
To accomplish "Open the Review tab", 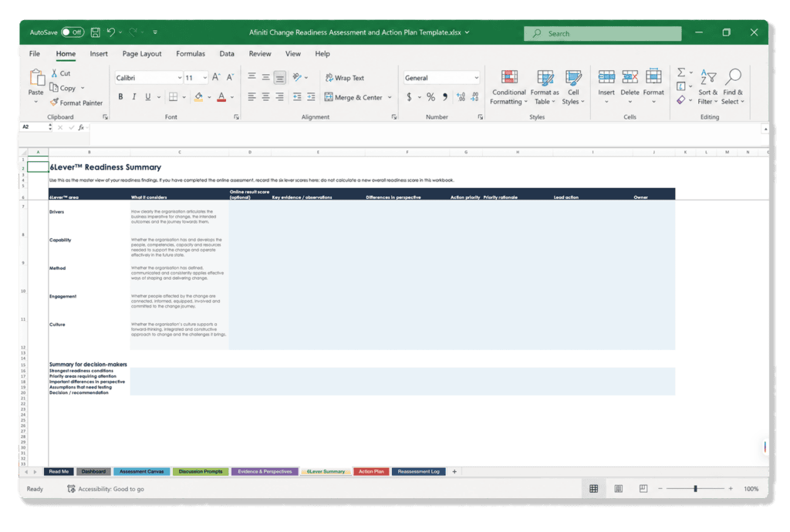I will (260, 53).
